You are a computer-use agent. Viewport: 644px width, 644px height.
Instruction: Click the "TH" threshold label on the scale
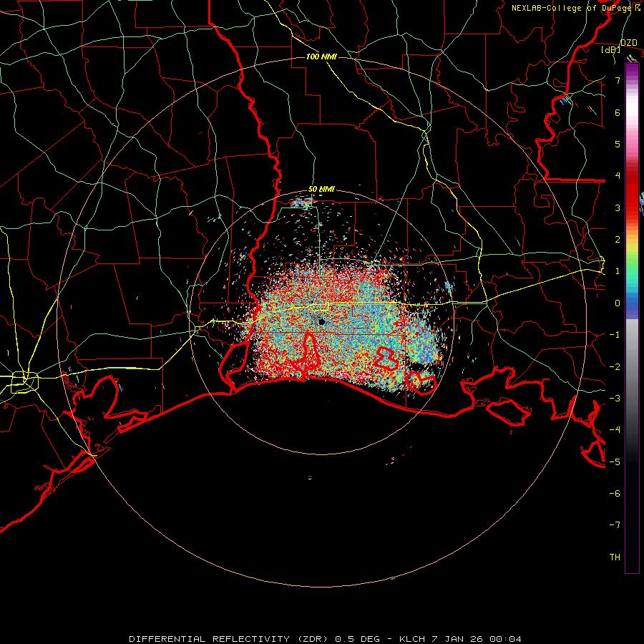615,557
